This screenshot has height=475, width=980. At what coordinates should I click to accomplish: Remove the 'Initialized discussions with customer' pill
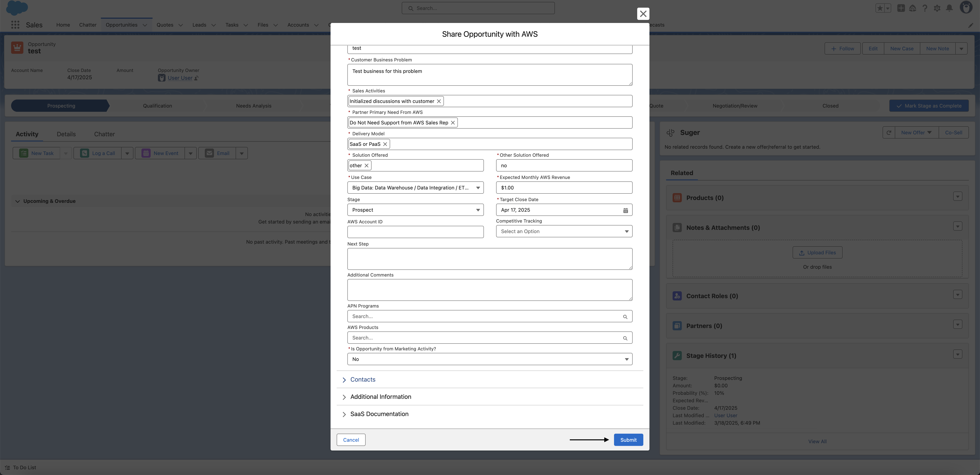click(439, 101)
